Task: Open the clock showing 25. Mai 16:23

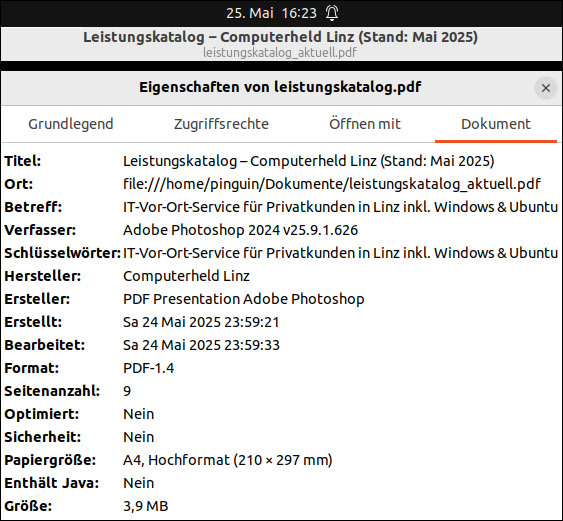Action: 271,13
